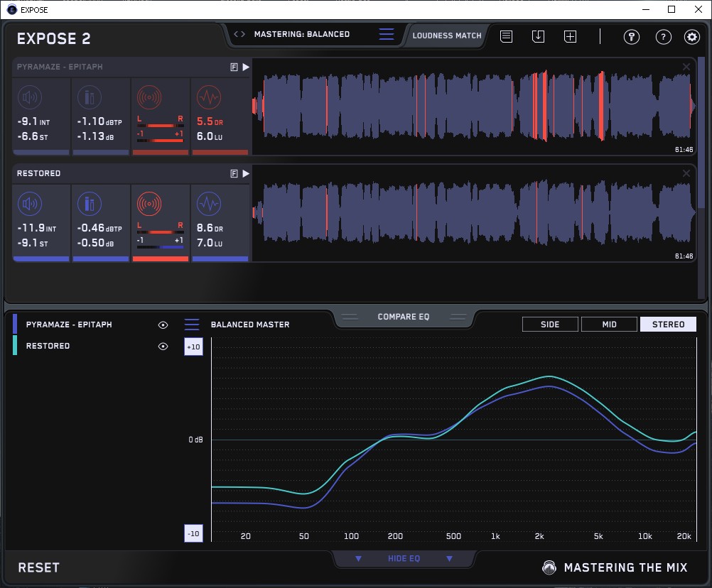The height and width of the screenshot is (588, 712).
Task: Click the help question mark icon
Action: 663,37
